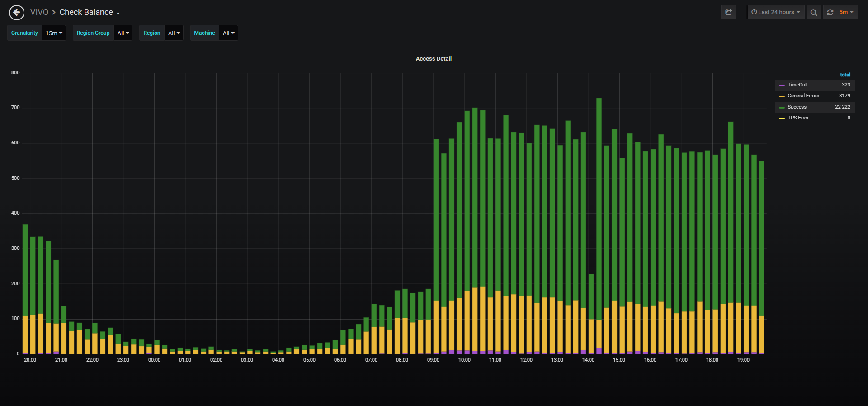Click the TimeOut purple legend color swatch

[782, 85]
